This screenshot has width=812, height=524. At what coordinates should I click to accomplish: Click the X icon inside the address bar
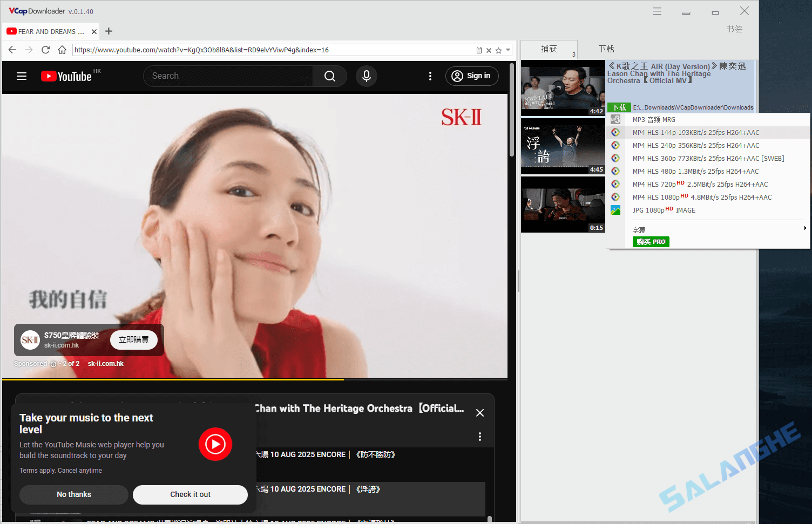(x=489, y=50)
